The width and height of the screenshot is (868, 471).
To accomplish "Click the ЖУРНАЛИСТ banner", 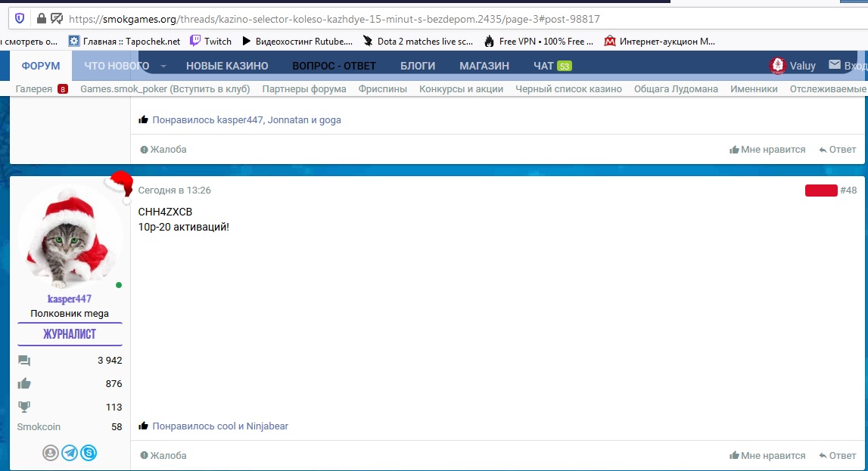I will point(70,334).
